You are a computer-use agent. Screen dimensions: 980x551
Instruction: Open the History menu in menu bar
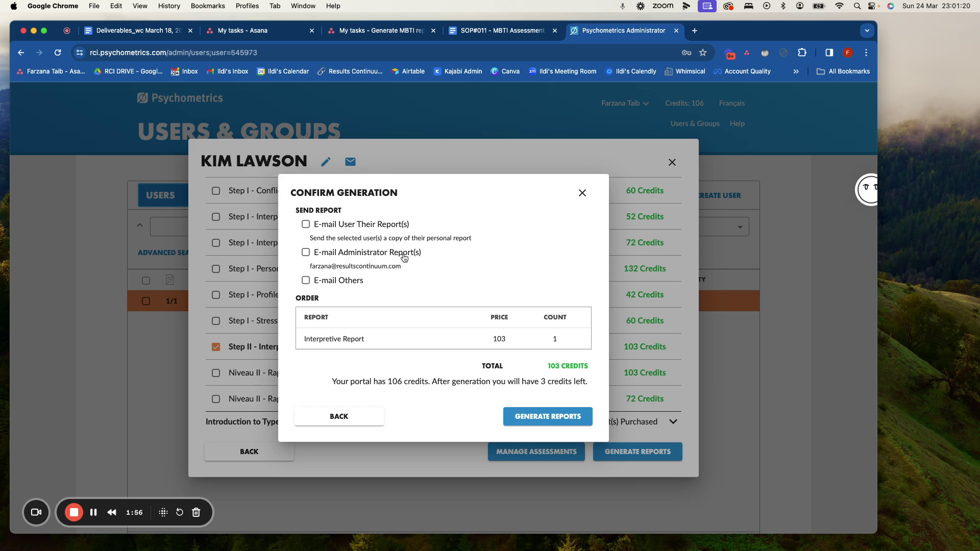pyautogui.click(x=169, y=6)
